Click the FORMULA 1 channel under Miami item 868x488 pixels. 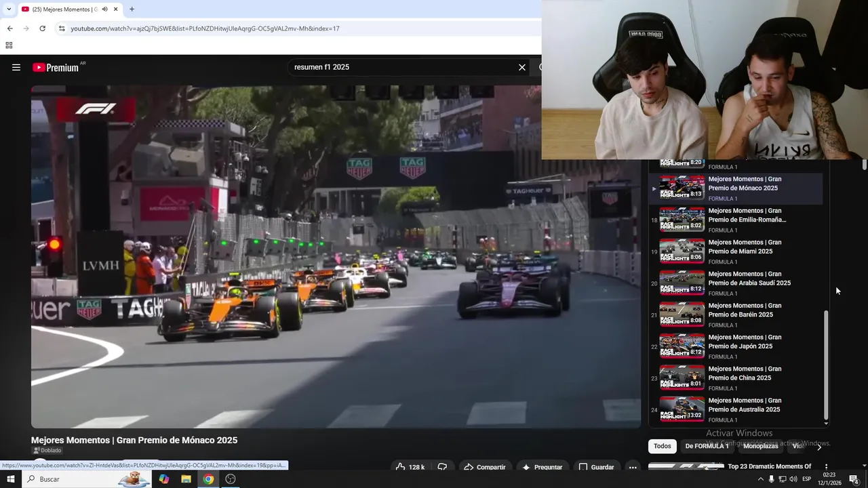(723, 262)
